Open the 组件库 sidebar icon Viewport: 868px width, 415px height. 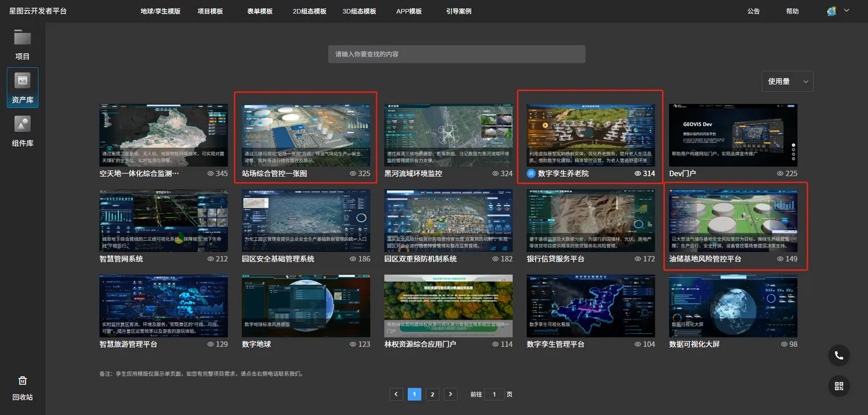(x=22, y=124)
